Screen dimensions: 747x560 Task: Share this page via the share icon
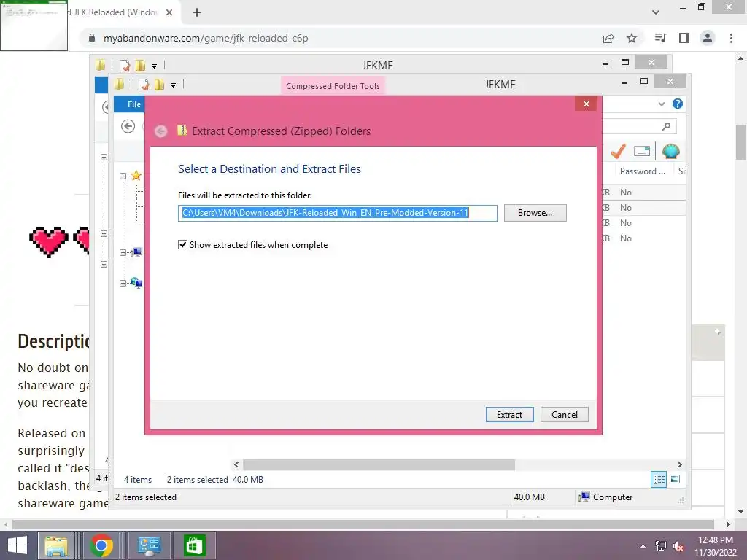click(x=608, y=38)
